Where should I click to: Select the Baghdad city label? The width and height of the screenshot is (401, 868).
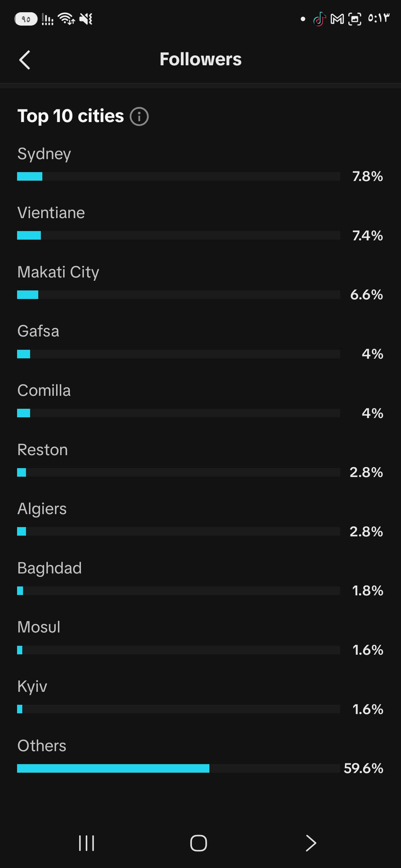[49, 568]
